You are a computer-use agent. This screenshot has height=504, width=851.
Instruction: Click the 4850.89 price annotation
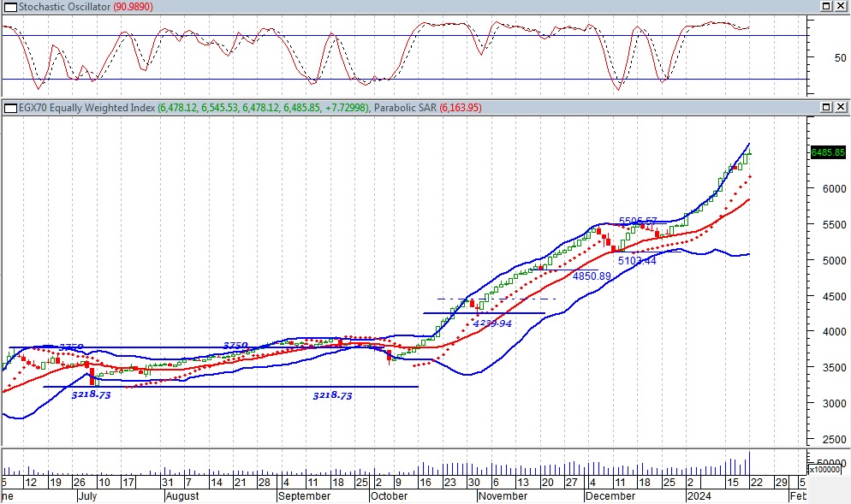click(x=592, y=276)
